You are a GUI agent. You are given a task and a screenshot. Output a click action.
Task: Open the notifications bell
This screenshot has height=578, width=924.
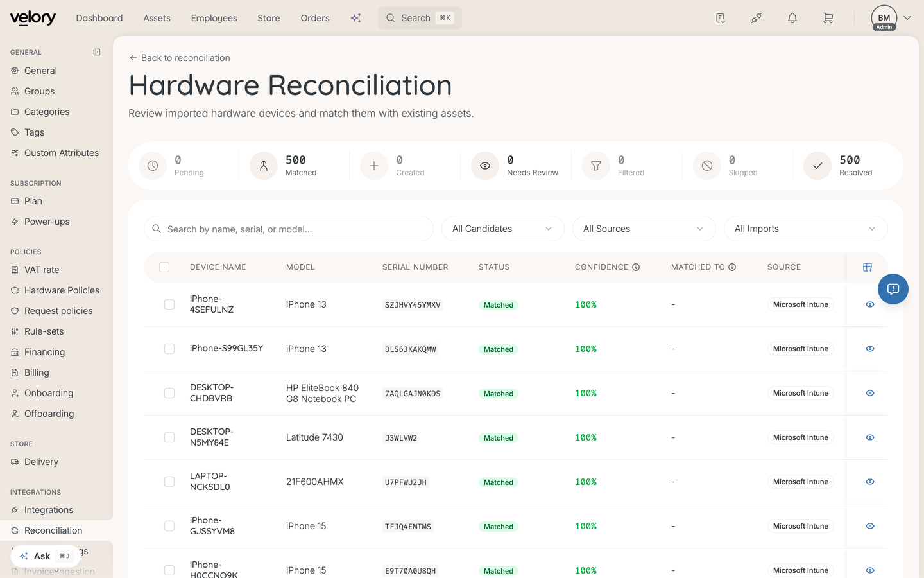tap(792, 18)
